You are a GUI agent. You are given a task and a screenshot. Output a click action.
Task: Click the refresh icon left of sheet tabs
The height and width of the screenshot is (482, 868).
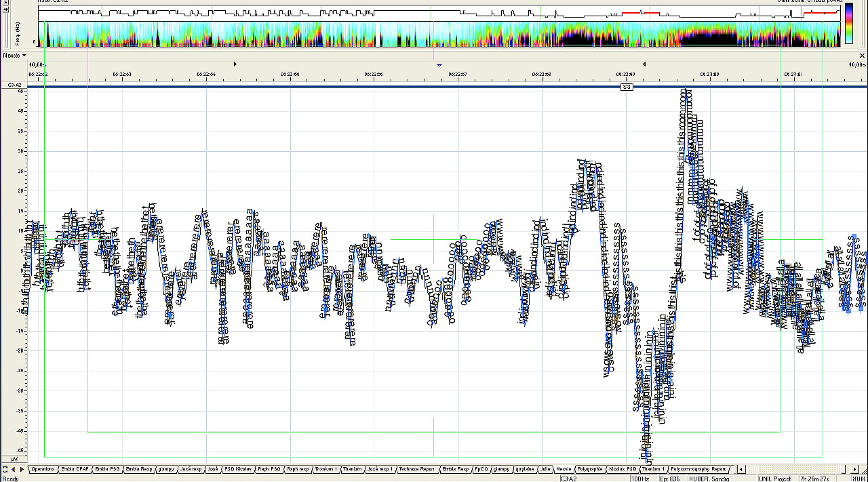point(5,469)
